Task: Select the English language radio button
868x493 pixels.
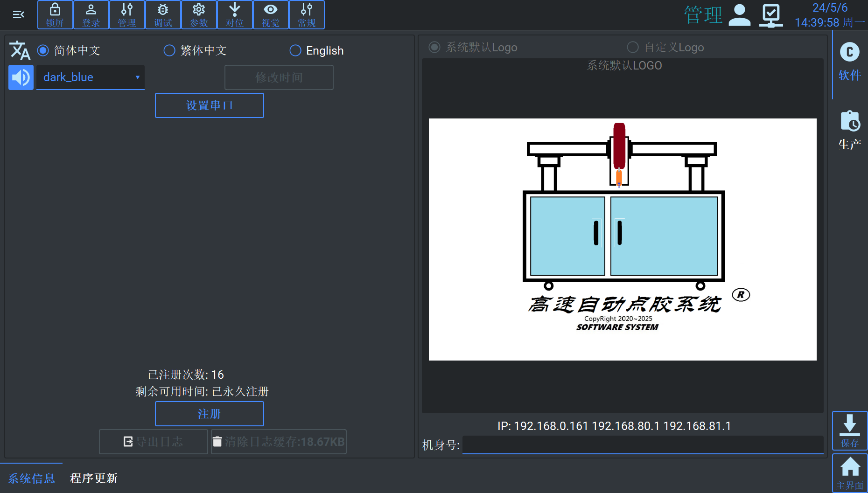Action: [x=295, y=50]
